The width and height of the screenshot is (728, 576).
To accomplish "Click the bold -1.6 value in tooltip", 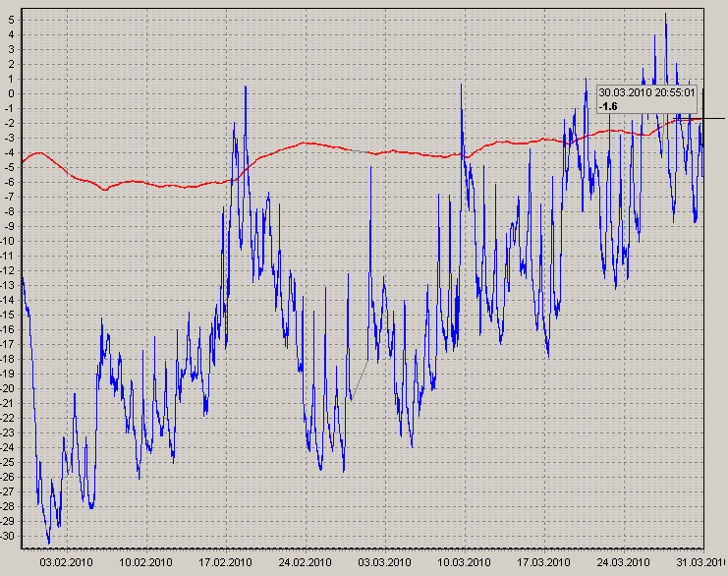I will pos(609,106).
